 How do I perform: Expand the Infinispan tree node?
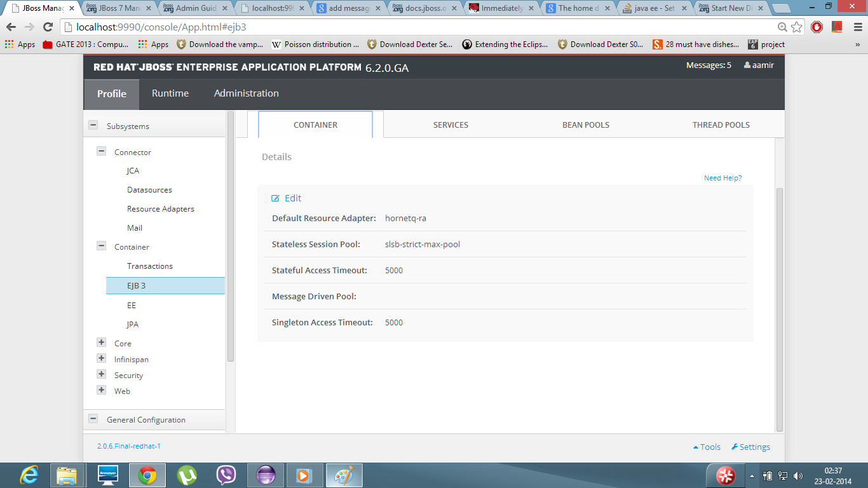101,358
